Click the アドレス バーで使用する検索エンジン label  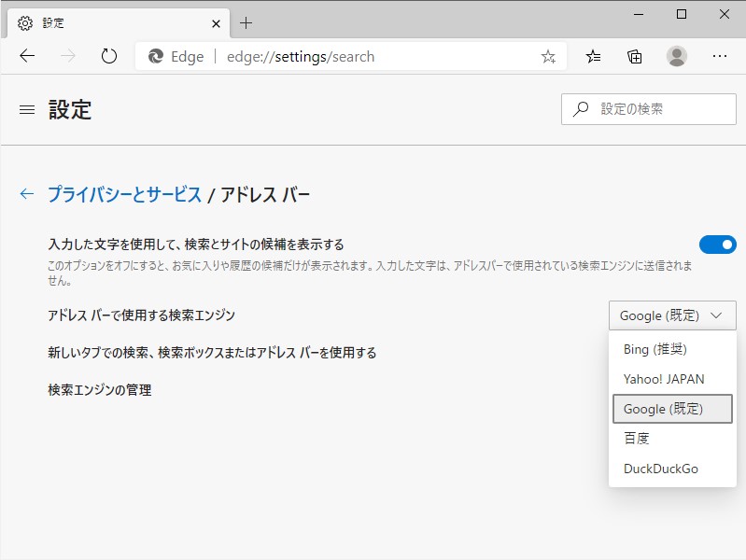coord(141,315)
